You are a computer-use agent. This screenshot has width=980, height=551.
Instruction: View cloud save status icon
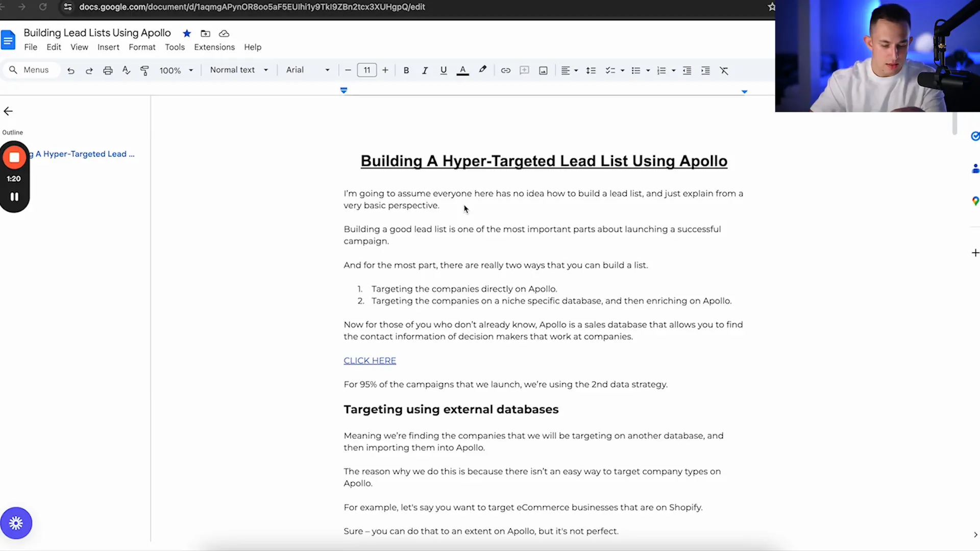click(224, 33)
